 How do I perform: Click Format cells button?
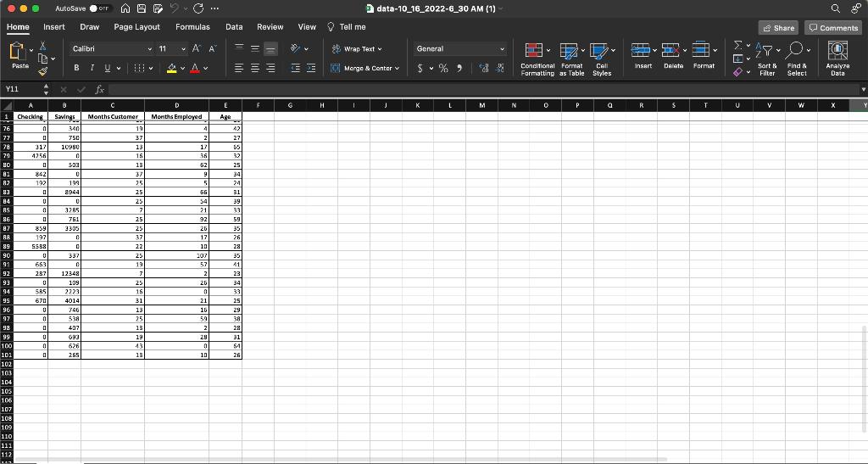click(x=704, y=56)
